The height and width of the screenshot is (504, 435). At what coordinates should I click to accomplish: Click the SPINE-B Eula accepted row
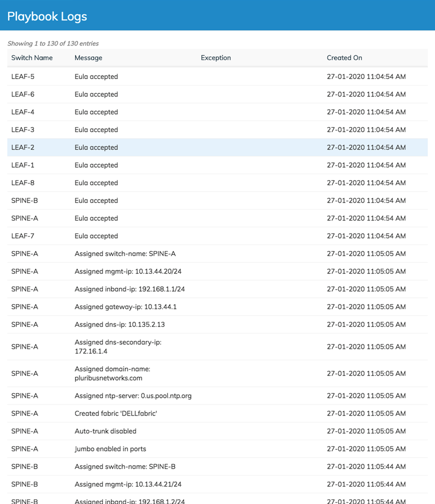coord(217,200)
